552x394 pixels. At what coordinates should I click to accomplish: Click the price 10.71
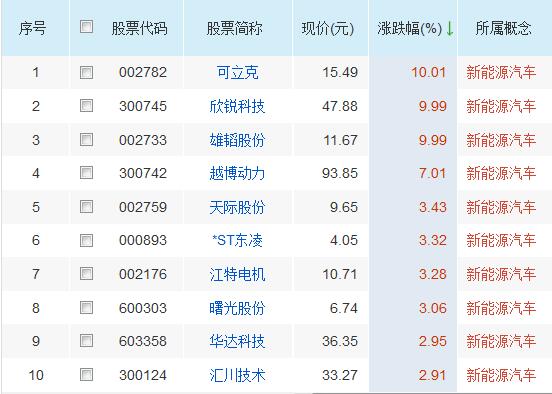pyautogui.click(x=340, y=274)
